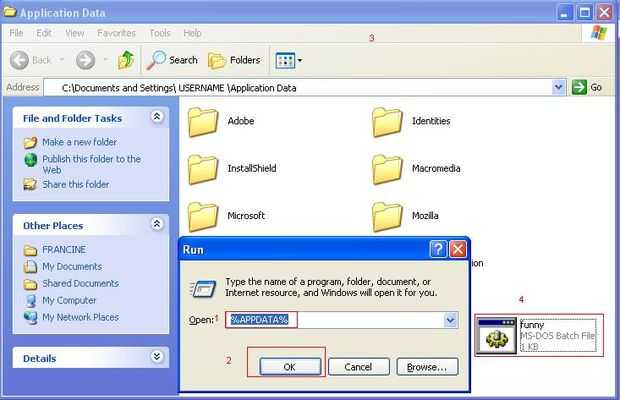Click Browse... in the Run dialog
Screen dimensions: 620x400
click(427, 367)
